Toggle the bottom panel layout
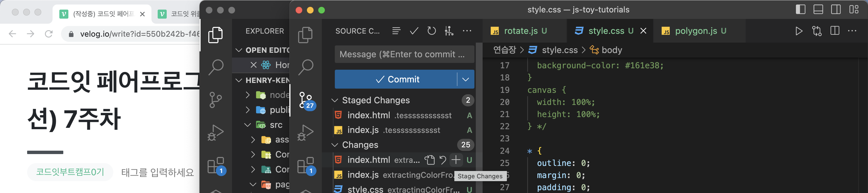This screenshot has width=868, height=193. pos(818,9)
